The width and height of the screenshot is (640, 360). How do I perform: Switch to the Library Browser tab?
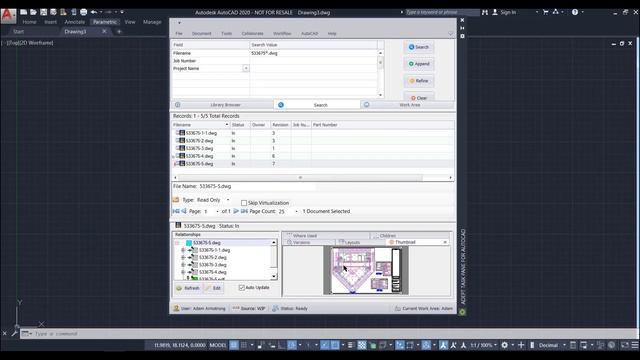tap(222, 105)
